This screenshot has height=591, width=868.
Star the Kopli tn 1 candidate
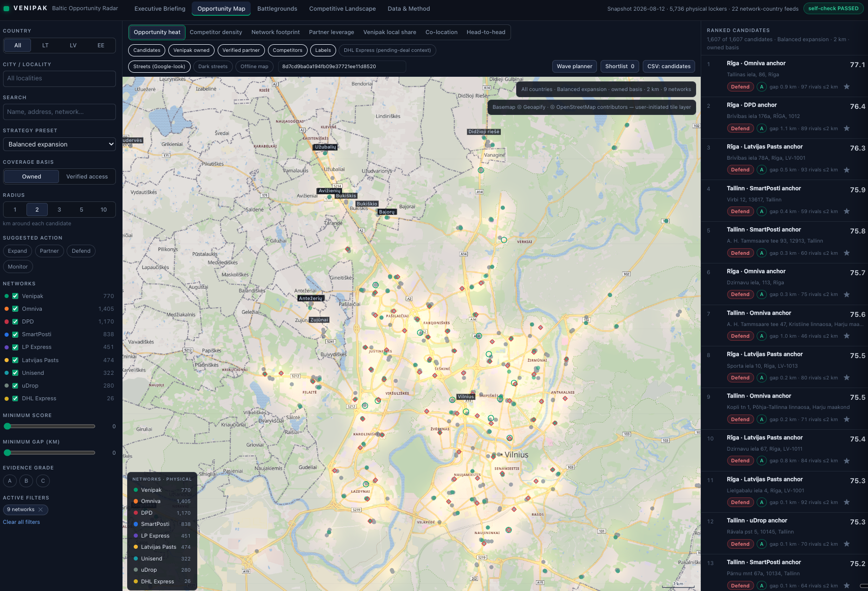click(847, 420)
